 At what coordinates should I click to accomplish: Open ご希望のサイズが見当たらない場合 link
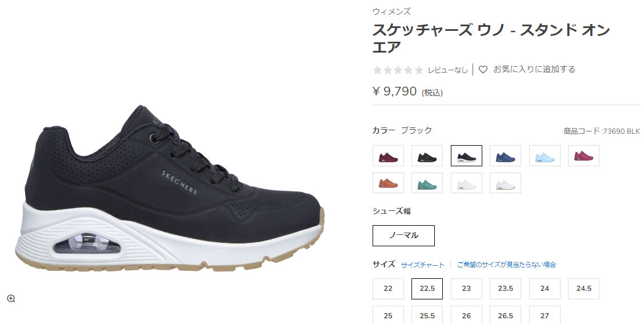click(506, 265)
